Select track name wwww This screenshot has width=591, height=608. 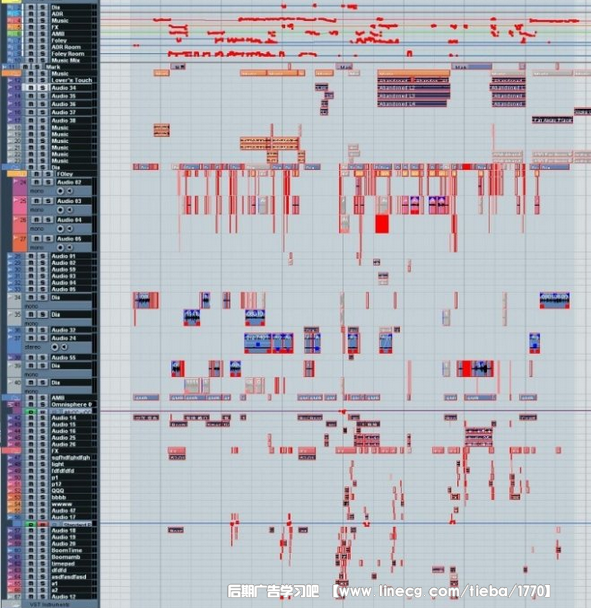62,504
